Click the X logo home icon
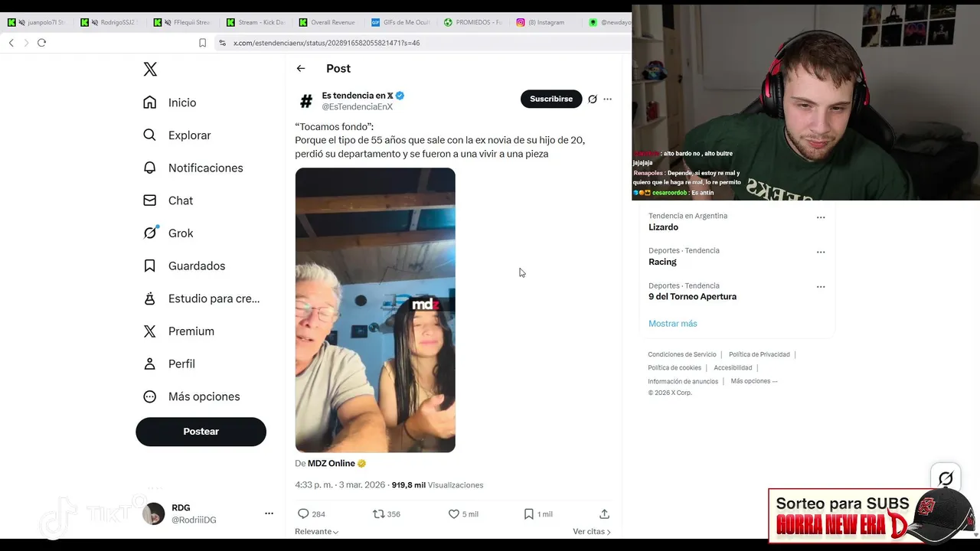The width and height of the screenshot is (980, 551). tap(150, 70)
